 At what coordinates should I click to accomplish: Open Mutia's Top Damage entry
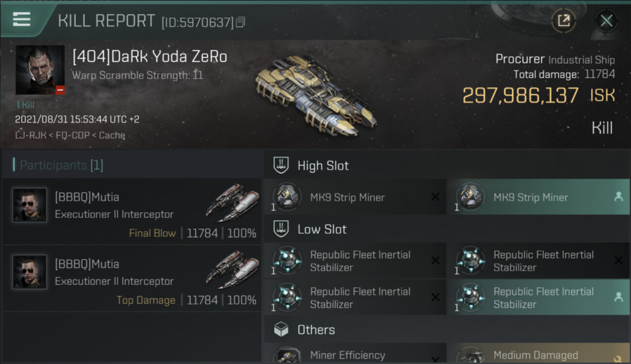pos(132,279)
